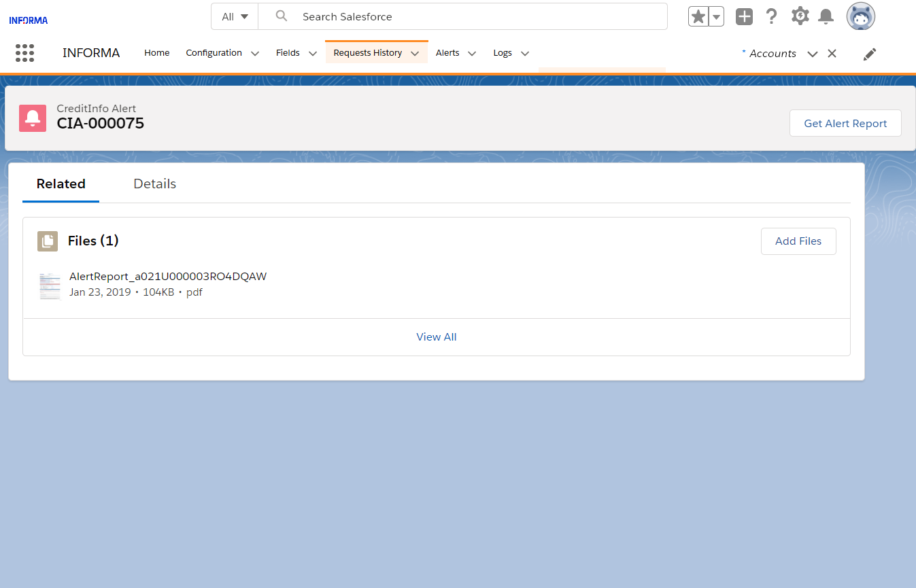Click the INFORMA logo

click(x=29, y=20)
